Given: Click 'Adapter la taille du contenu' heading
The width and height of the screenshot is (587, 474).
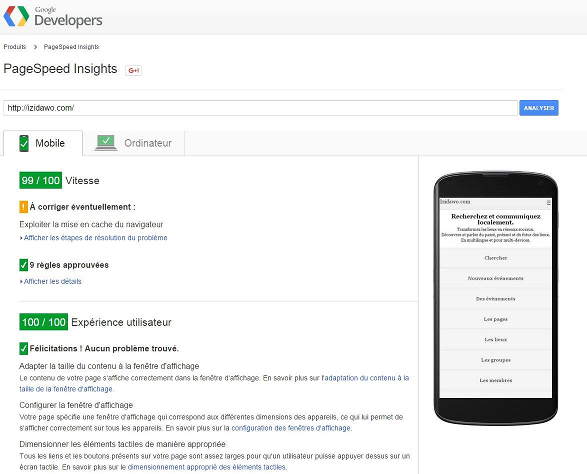Looking at the screenshot, I should click(x=109, y=366).
